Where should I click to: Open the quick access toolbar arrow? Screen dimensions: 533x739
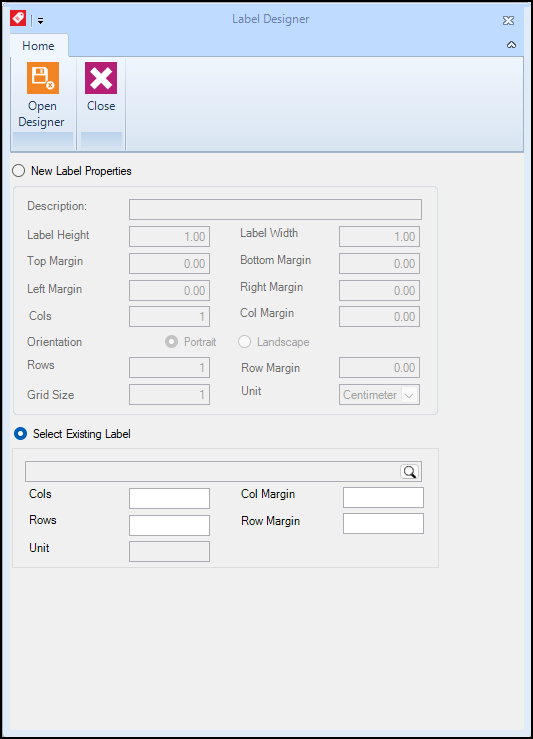(41, 21)
